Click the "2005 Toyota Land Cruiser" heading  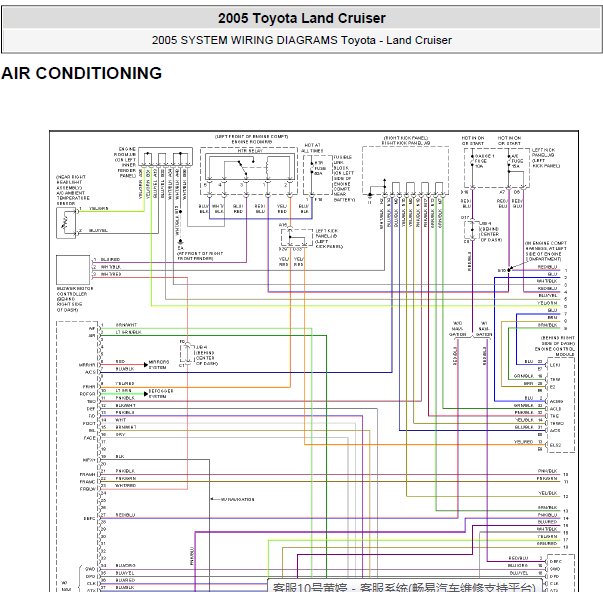tap(302, 18)
